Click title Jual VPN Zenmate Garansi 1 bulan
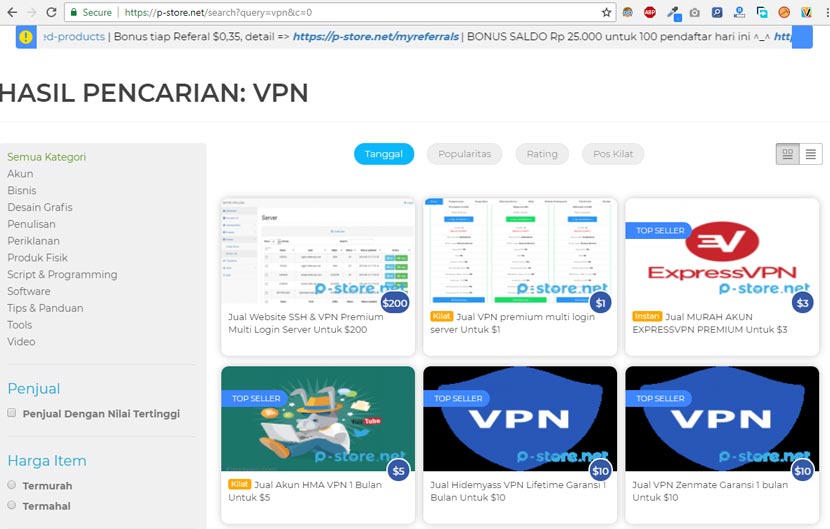This screenshot has width=830, height=529. (710, 491)
